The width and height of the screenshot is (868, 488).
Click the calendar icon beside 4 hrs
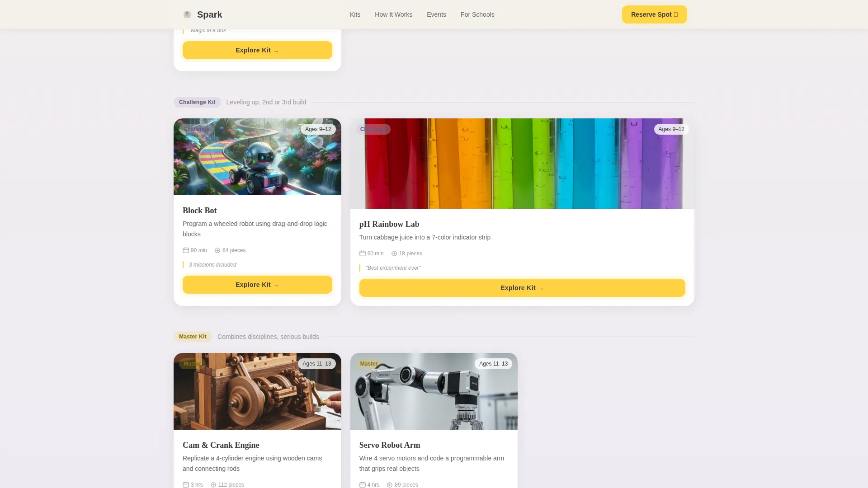363,485
